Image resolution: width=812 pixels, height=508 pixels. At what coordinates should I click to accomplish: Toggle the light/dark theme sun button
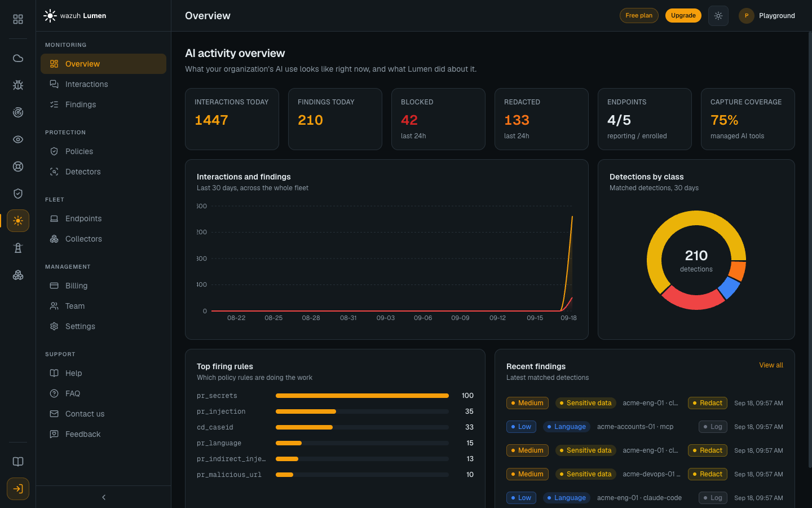[x=718, y=16]
